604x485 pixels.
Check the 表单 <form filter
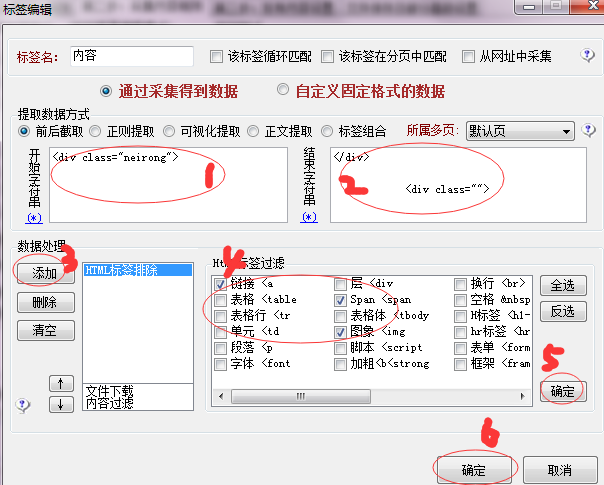click(460, 348)
